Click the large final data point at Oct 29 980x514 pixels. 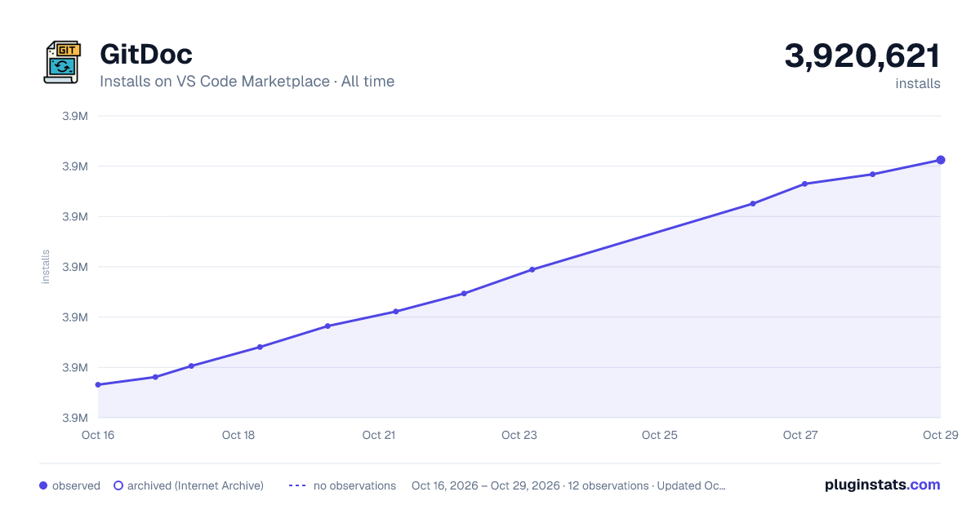tap(941, 160)
